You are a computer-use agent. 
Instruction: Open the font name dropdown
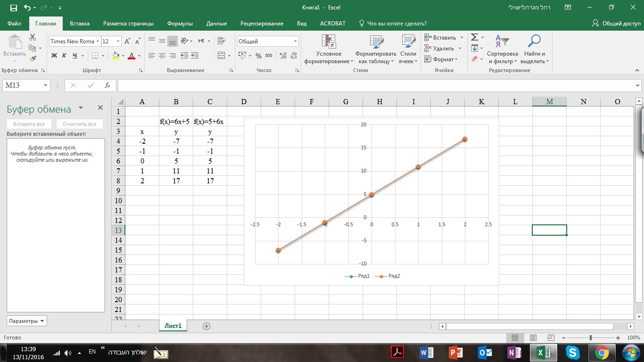tap(98, 41)
